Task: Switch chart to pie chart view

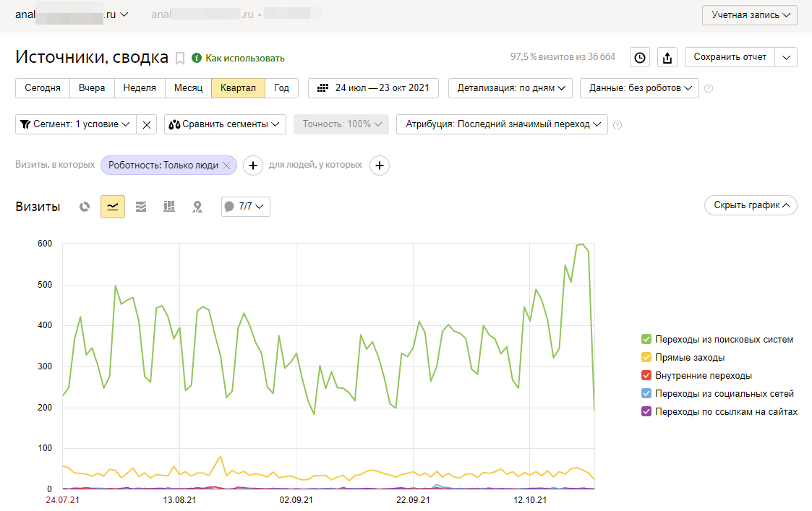Action: [x=85, y=207]
